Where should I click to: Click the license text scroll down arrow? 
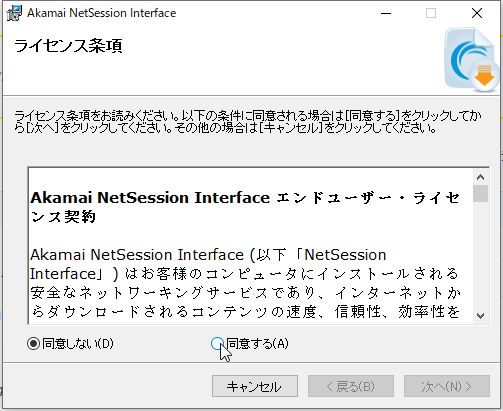[x=480, y=315]
